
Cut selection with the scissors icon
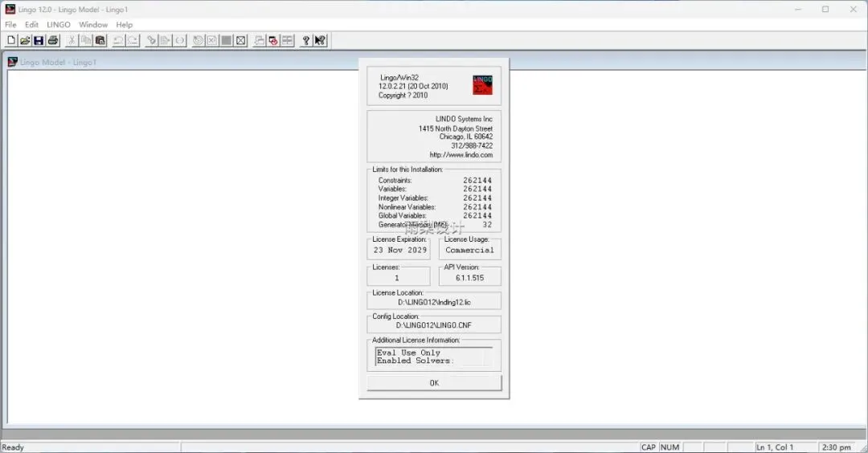[72, 40]
